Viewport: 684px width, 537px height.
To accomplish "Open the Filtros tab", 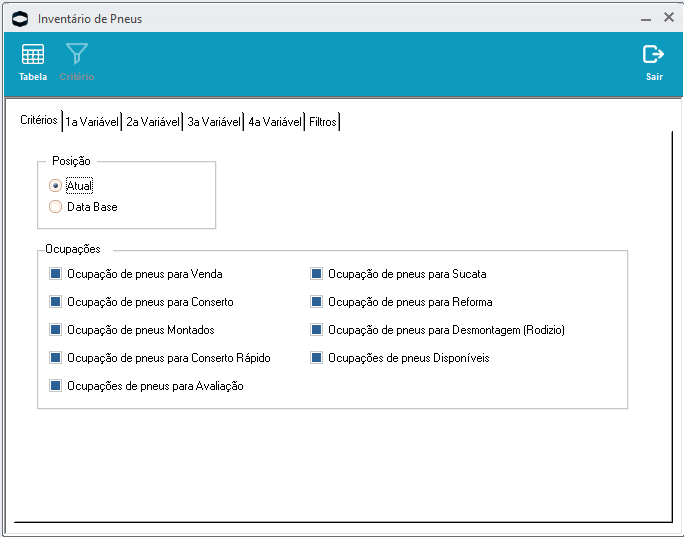I will (x=322, y=122).
